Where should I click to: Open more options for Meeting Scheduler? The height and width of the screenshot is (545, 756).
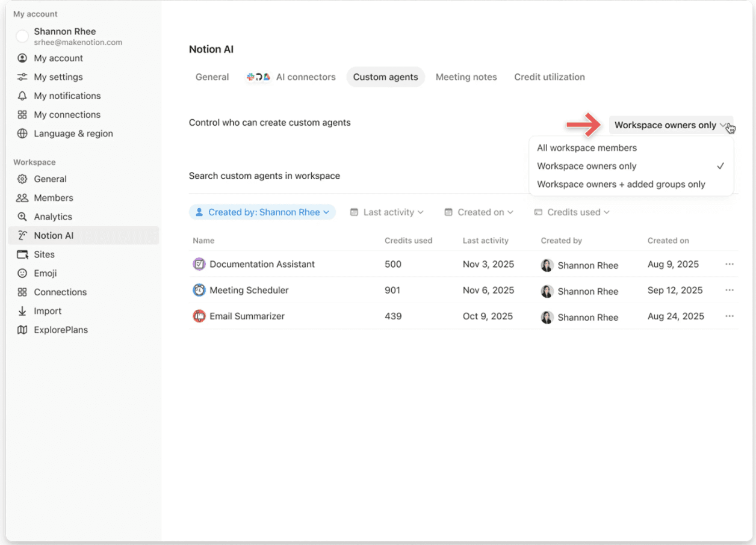click(x=729, y=290)
